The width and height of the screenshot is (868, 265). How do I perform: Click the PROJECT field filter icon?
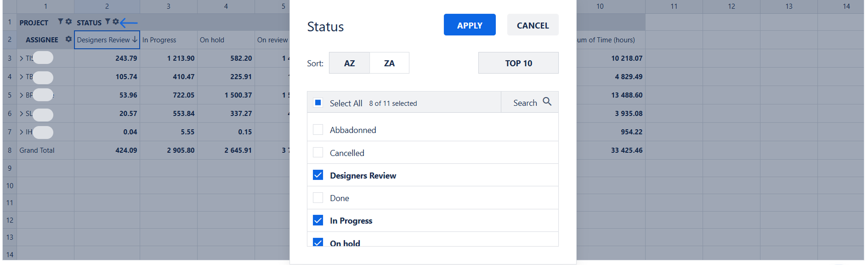[x=60, y=22]
